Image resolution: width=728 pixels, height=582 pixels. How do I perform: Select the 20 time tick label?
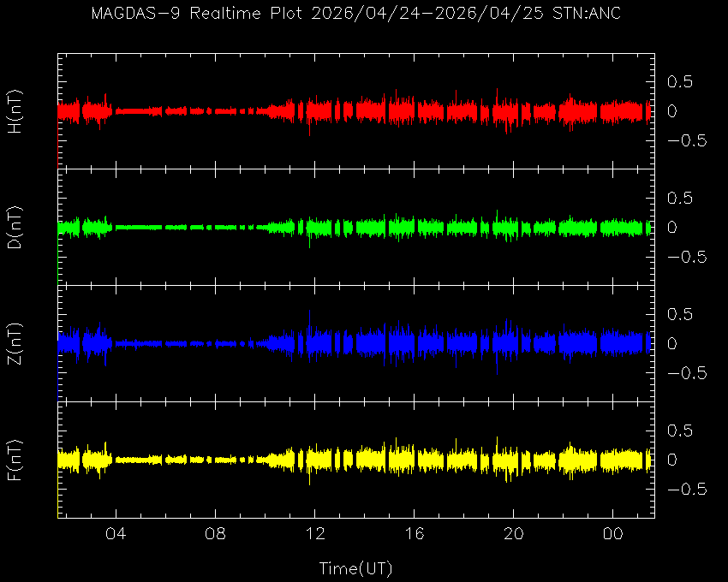[514, 534]
